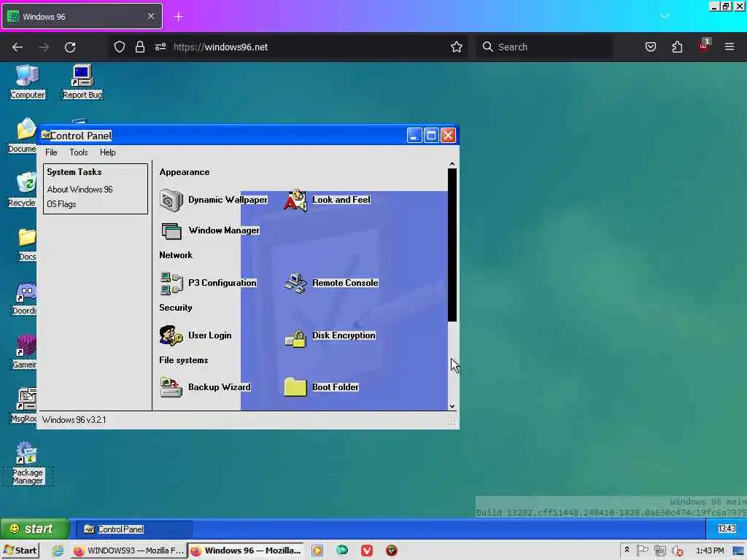Click the File systems section heading
The height and width of the screenshot is (560, 747).
click(x=183, y=360)
